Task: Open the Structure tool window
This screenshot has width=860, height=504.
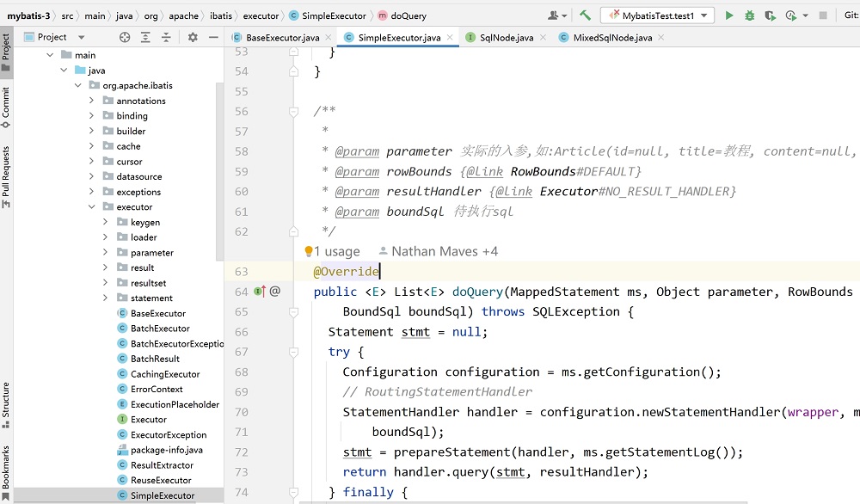Action: [x=6, y=405]
